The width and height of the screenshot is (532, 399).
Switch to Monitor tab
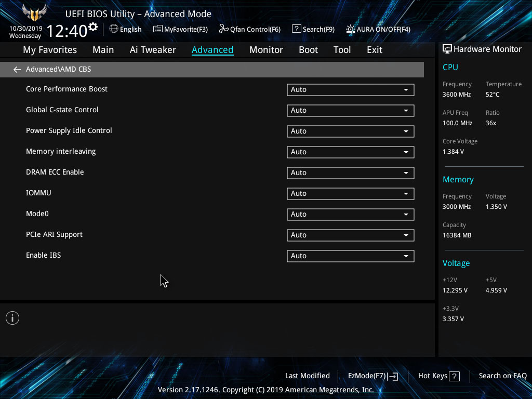267,50
